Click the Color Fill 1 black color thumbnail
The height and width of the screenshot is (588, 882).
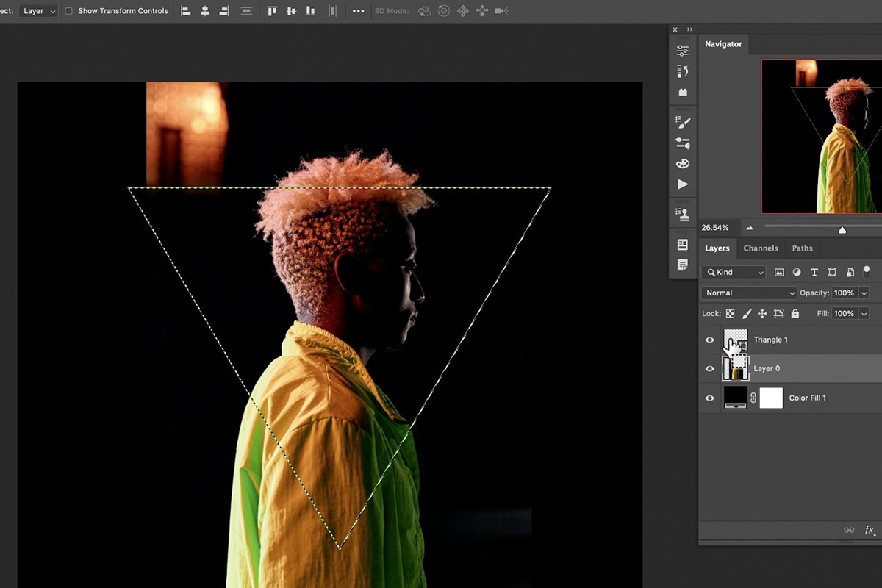pyautogui.click(x=735, y=398)
